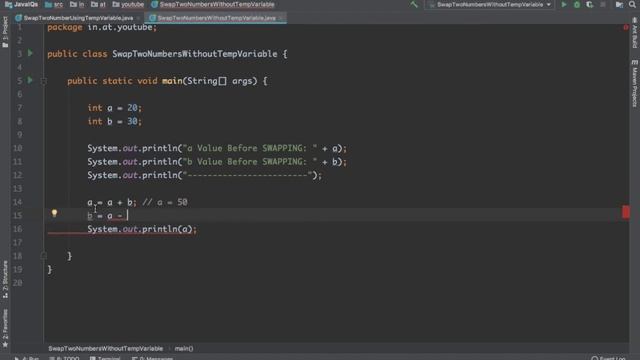
Task: Click JavaIQs project breadcrumb
Action: coord(21,4)
